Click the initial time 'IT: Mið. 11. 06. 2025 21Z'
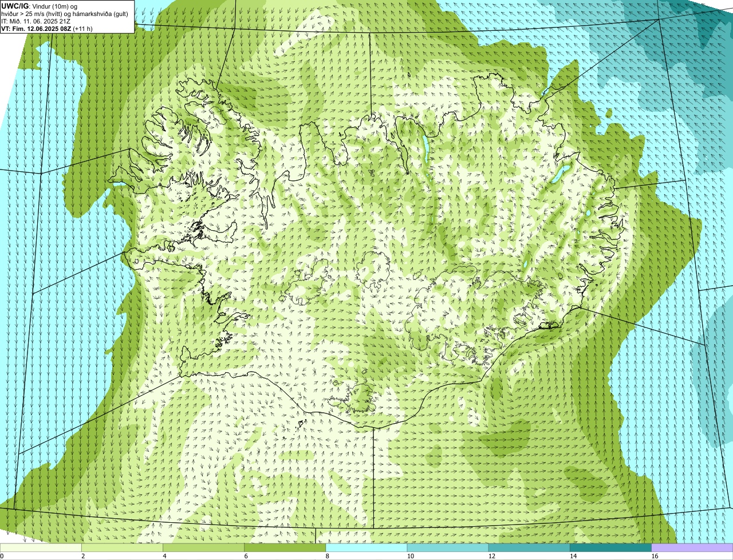This screenshot has height=560, width=733. point(36,21)
